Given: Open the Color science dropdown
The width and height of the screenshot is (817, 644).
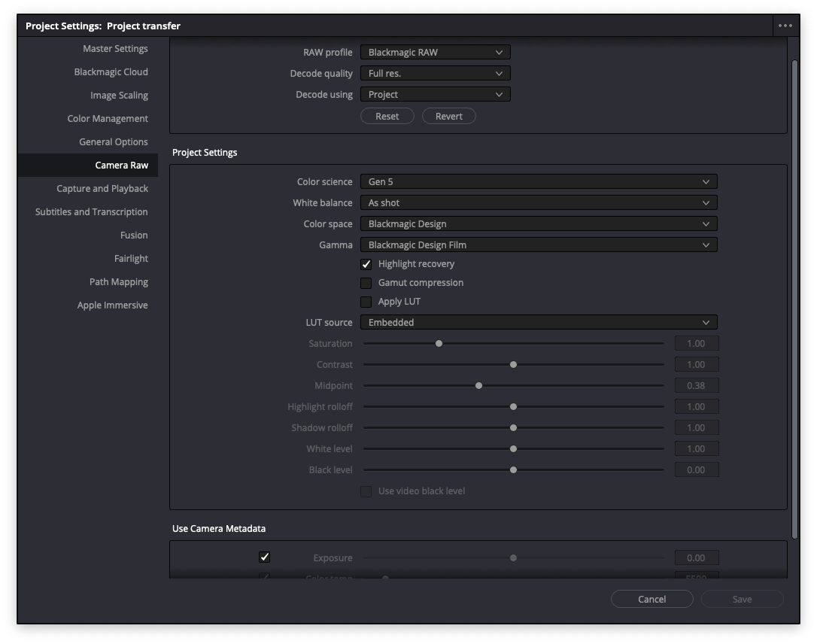Looking at the screenshot, I should [538, 181].
